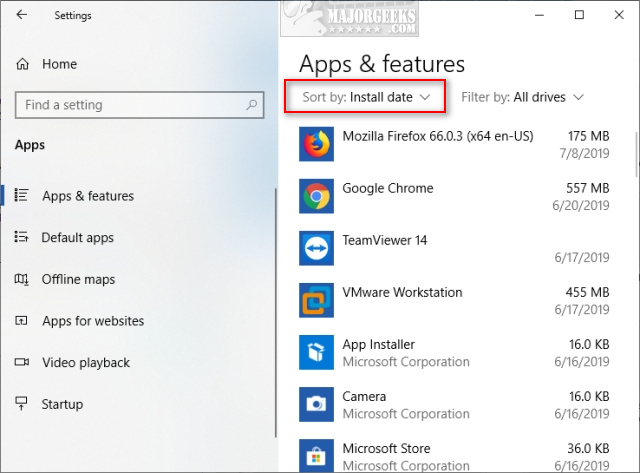Click the App Installer icon

coord(316,352)
